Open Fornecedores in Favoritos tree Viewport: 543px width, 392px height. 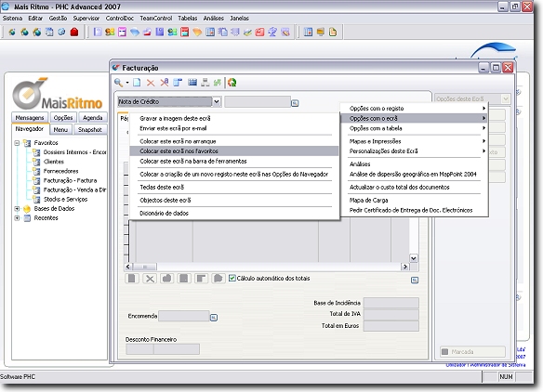[61, 171]
